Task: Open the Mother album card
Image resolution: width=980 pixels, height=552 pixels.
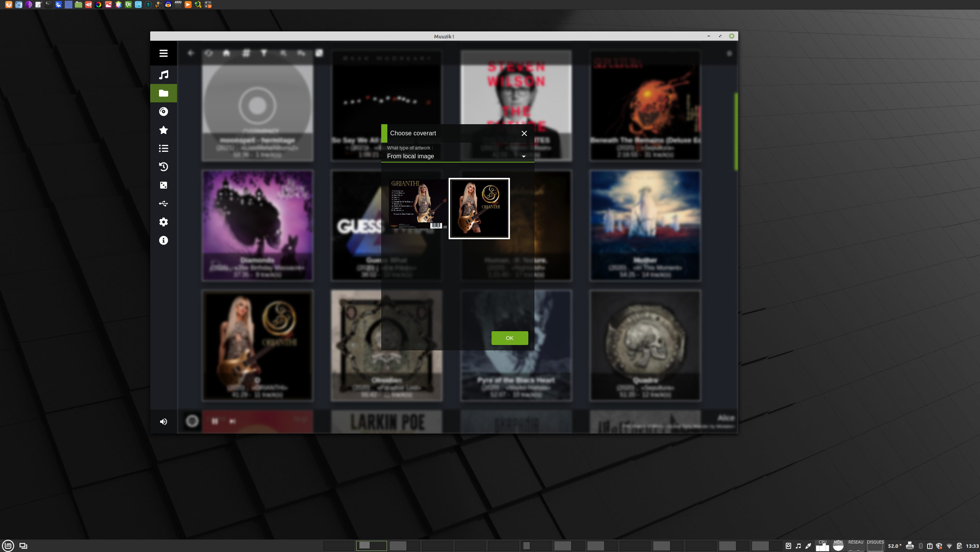Action: click(645, 225)
